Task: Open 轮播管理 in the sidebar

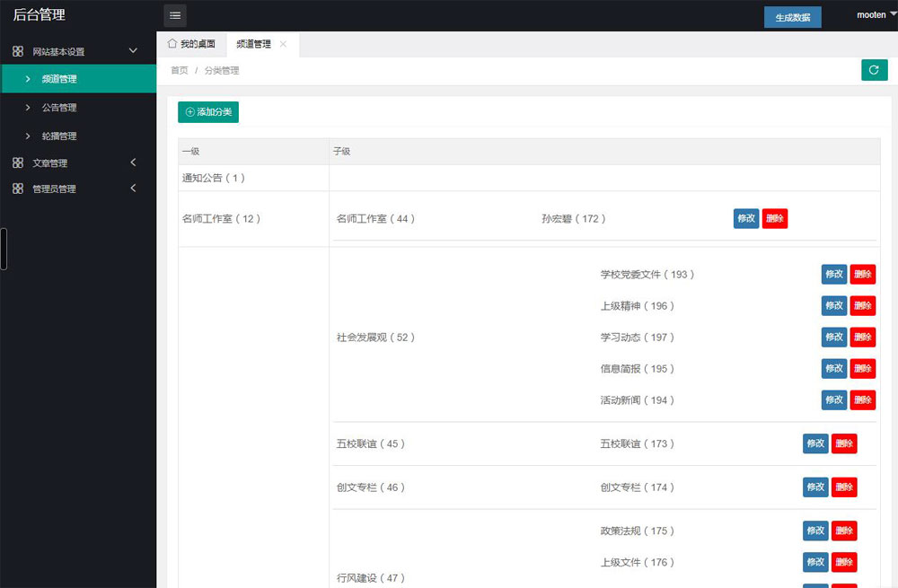Action: (59, 136)
